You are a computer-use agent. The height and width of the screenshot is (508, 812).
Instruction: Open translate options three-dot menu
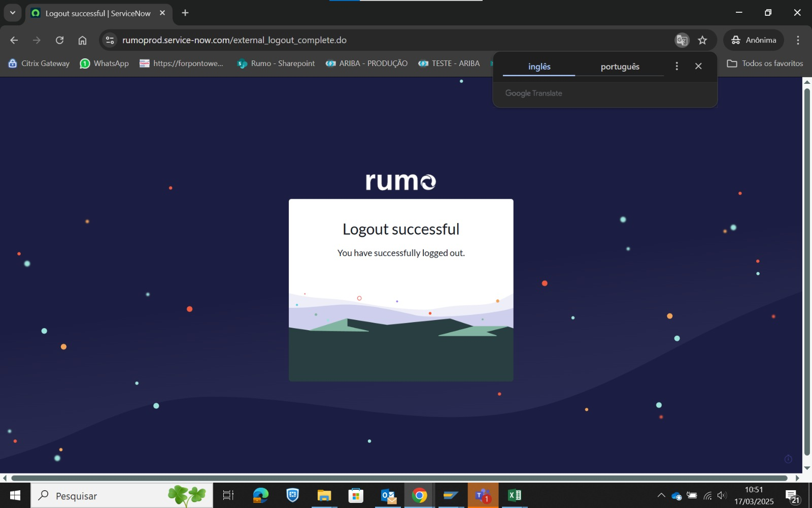click(676, 66)
